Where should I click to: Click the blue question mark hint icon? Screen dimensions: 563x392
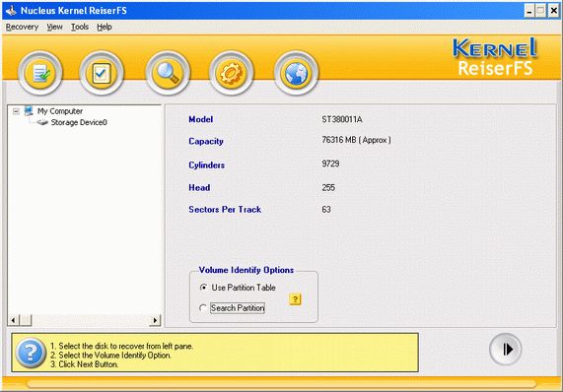coord(31,353)
